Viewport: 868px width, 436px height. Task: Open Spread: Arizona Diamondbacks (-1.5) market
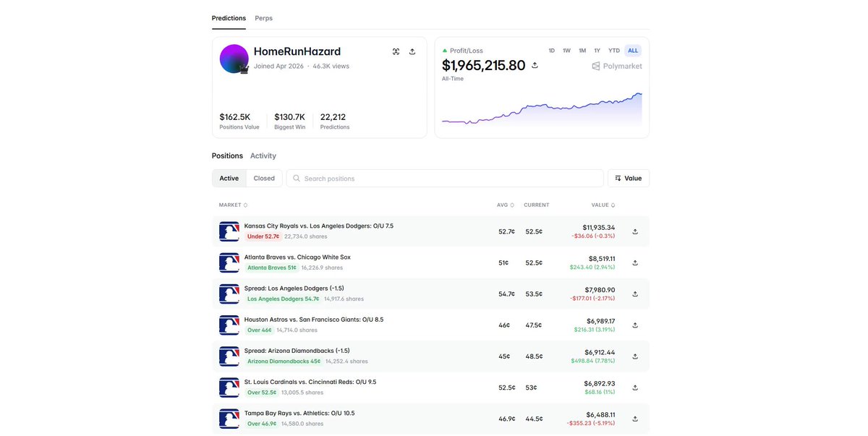point(297,351)
